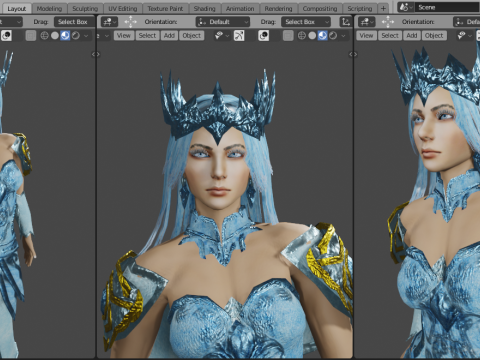The image size is (480, 360).
Task: Open Orientation Default dropdown in middle viewport
Action: (223, 22)
